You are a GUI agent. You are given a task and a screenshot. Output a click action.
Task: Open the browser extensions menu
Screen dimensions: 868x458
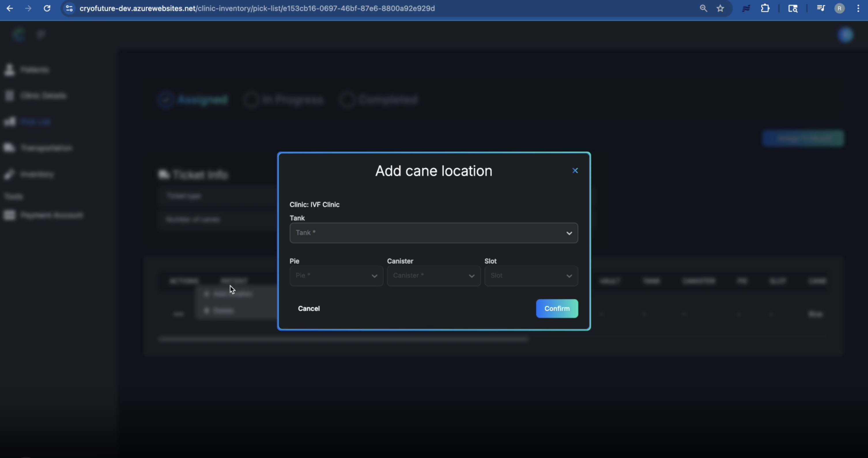(766, 8)
